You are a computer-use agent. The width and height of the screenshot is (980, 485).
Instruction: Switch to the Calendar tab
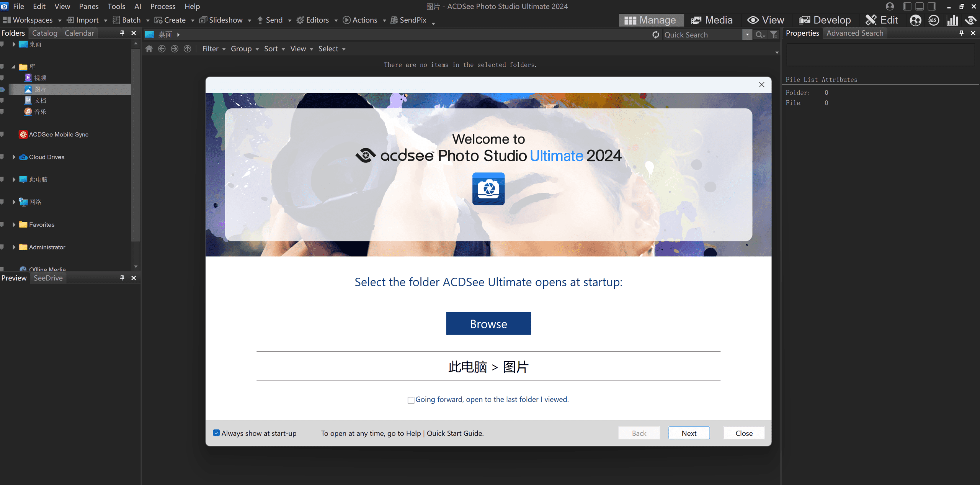point(79,33)
